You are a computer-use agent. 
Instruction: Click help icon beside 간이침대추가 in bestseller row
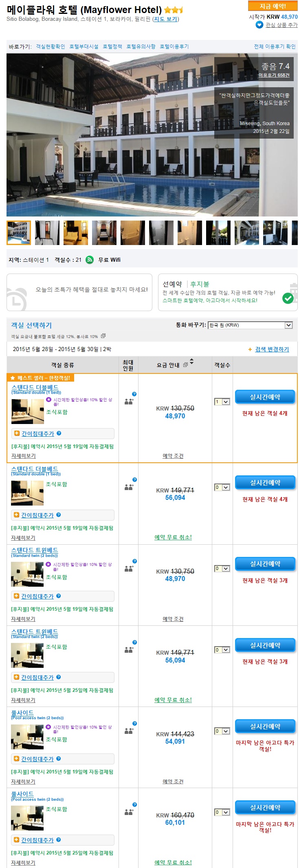[59, 433]
